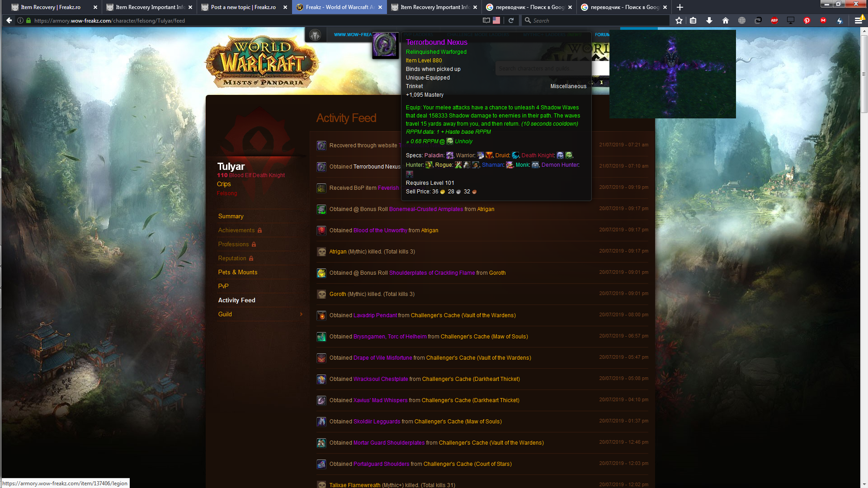Open the FORUM link in header
Screen dimensions: 868x488
point(602,35)
